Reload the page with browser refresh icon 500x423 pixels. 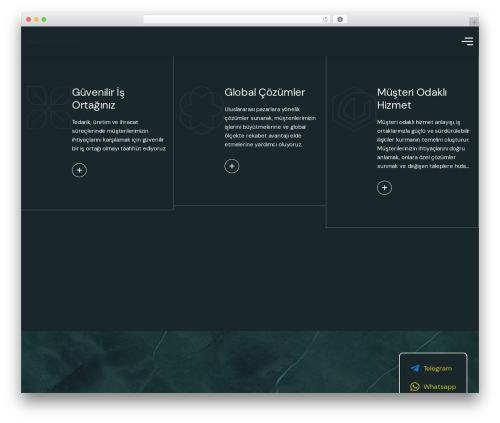325,19
